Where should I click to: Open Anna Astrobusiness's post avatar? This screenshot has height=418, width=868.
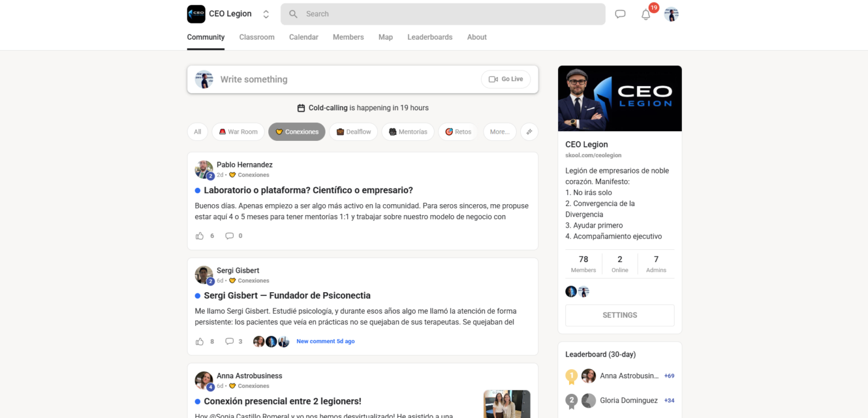pyautogui.click(x=204, y=381)
